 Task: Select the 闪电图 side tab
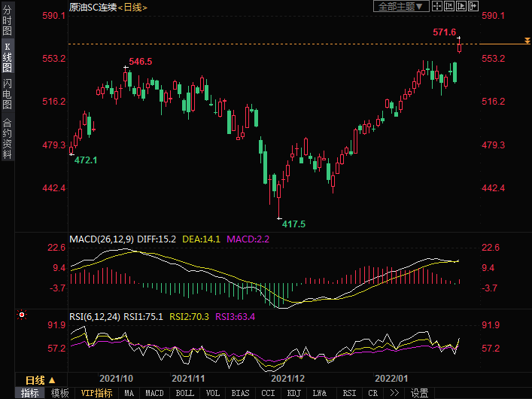7,93
